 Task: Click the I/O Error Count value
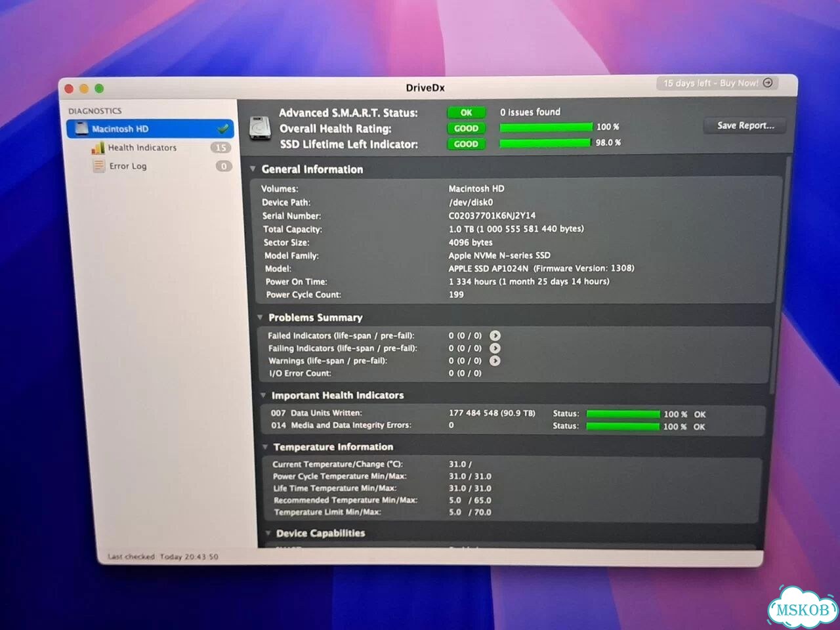(x=465, y=373)
